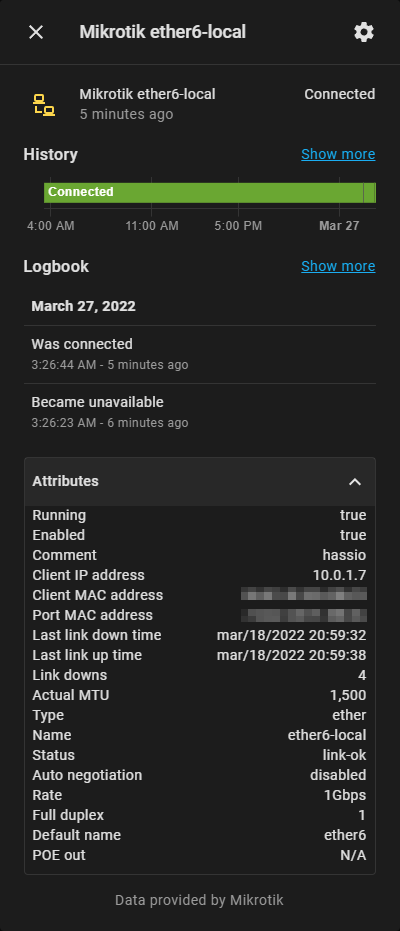Collapse the Attributes panel chevron

(355, 482)
